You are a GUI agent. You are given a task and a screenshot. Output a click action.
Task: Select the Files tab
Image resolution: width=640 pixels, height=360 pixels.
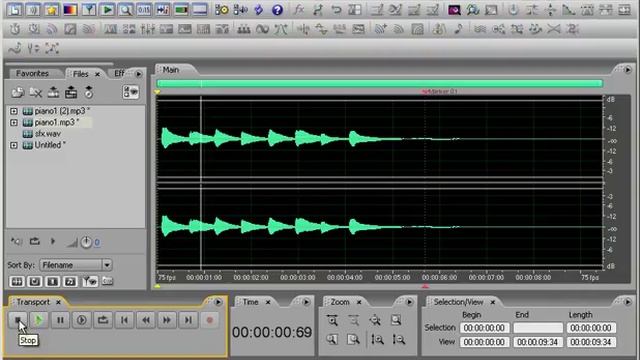(x=80, y=74)
